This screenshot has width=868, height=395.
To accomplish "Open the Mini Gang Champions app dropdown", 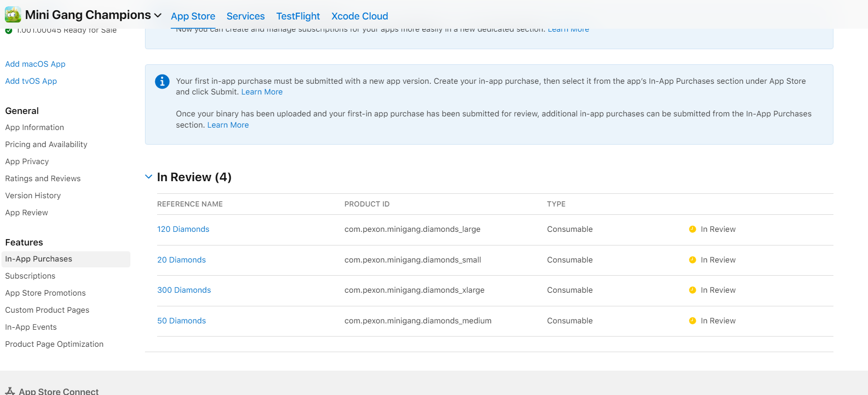I will point(158,16).
